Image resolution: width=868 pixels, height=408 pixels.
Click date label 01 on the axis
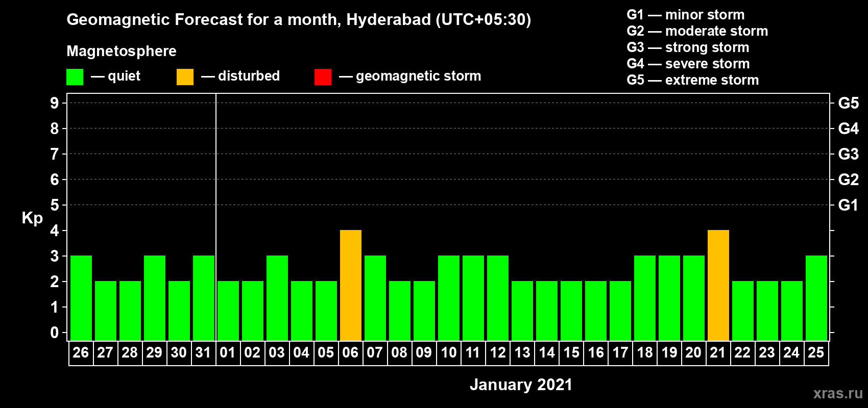(x=228, y=353)
